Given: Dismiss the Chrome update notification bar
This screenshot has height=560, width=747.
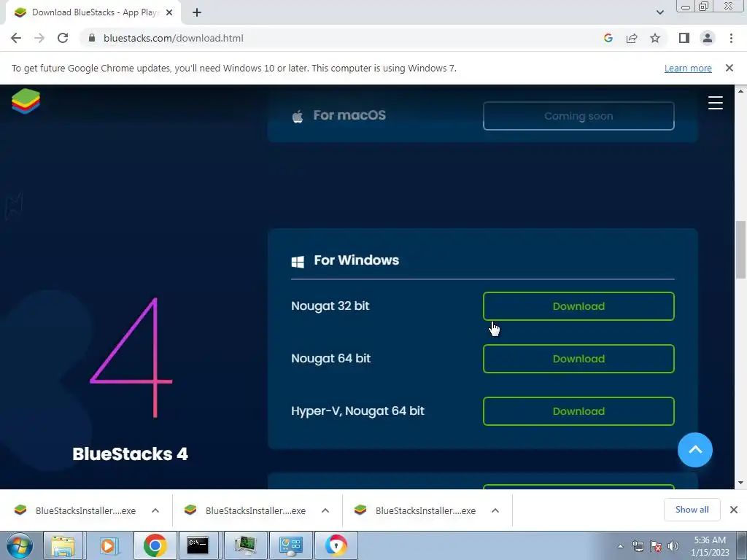Looking at the screenshot, I should [729, 68].
